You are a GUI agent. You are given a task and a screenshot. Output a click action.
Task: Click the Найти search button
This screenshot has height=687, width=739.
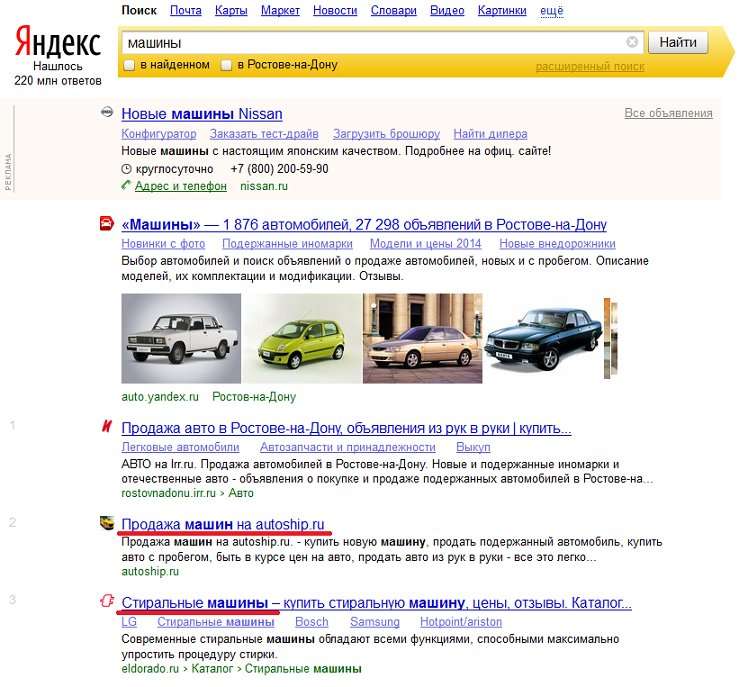(678, 42)
